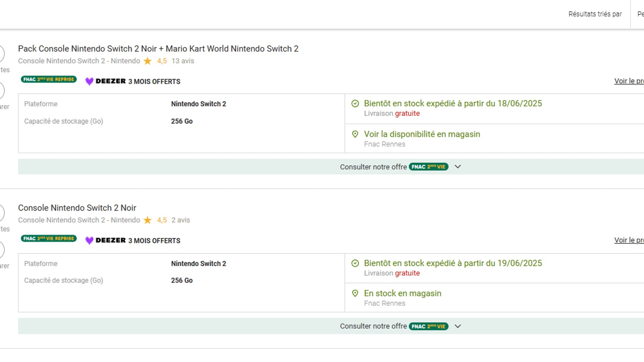Click the location pin icon beside Voir la disponibilité en magasin
The image size is (644, 362).
(x=355, y=134)
